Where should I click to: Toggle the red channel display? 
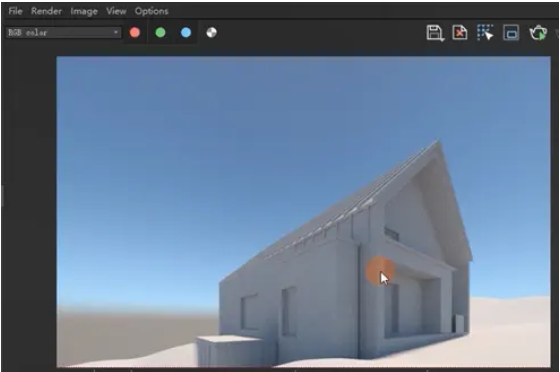tap(135, 32)
